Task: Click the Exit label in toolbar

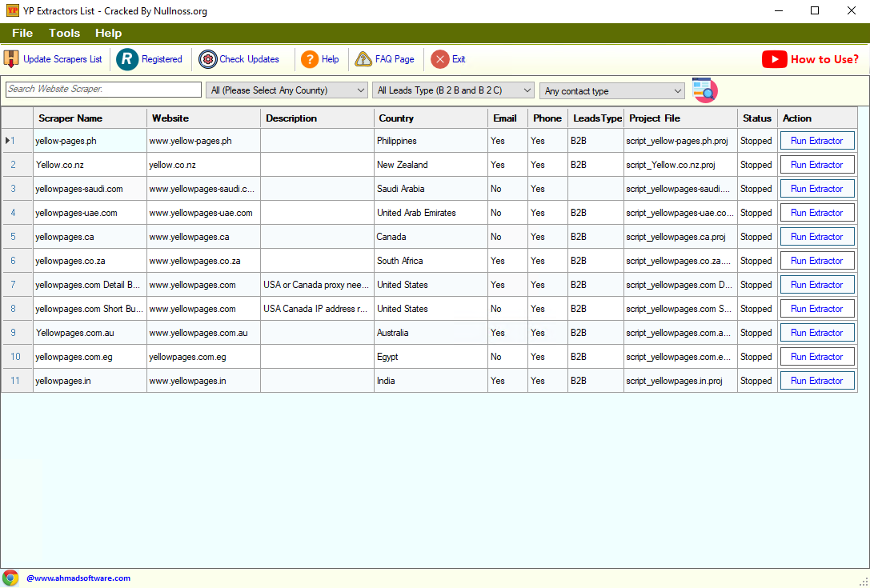Action: click(x=459, y=59)
